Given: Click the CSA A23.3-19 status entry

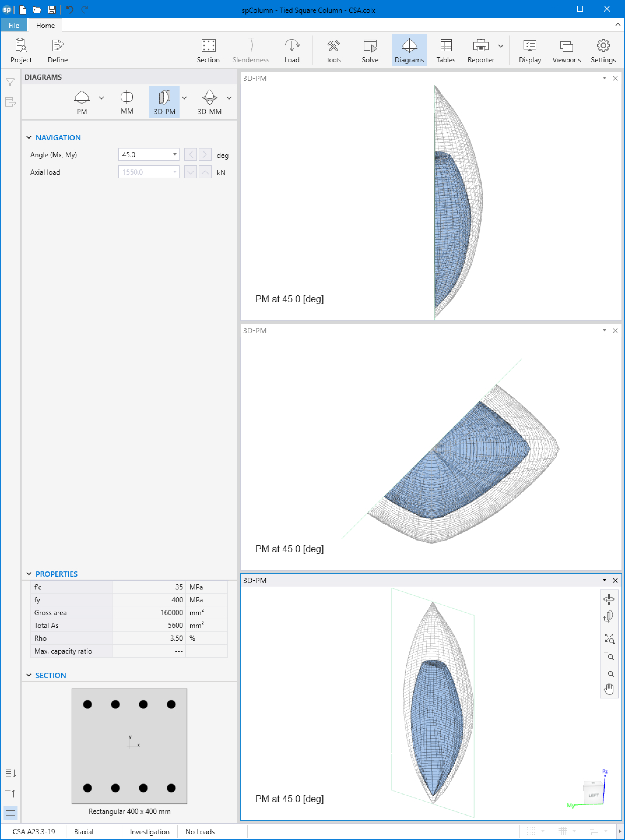Looking at the screenshot, I should click(34, 832).
